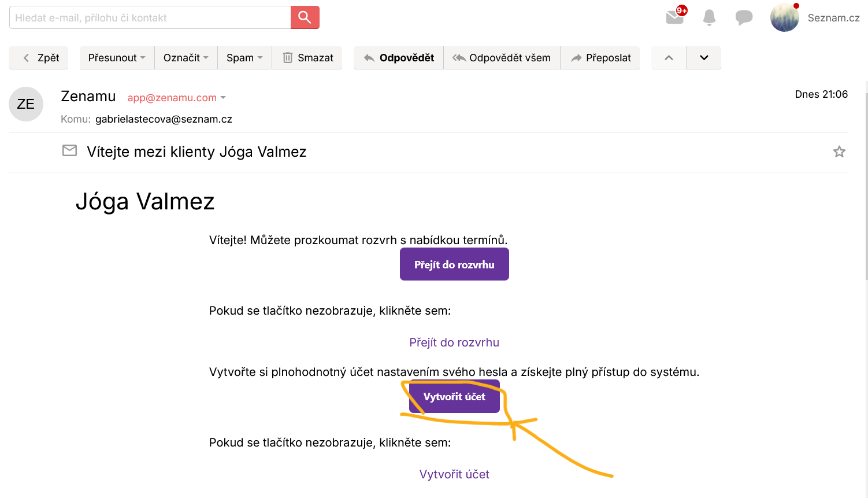Open the mail inbox icon with 9+ badge
The height and width of the screenshot is (498, 868).
(x=675, y=17)
